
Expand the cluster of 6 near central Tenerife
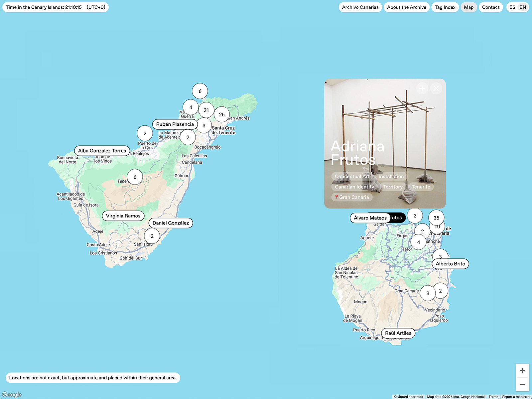tap(134, 177)
